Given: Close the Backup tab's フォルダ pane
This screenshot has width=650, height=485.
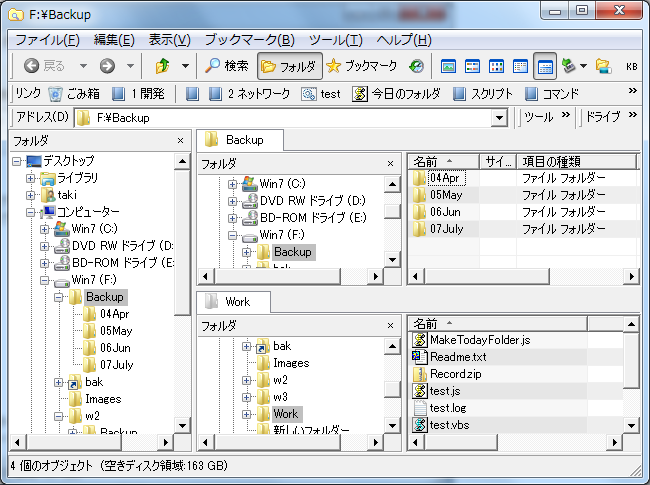Looking at the screenshot, I should coord(391,163).
